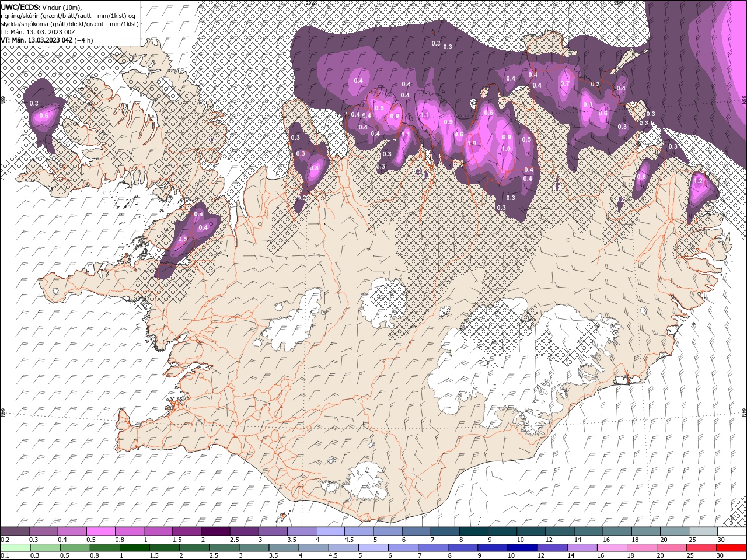Pick the bottom-scale swatch between 7 and 8
The height and width of the screenshot is (560, 747).
tap(433, 548)
